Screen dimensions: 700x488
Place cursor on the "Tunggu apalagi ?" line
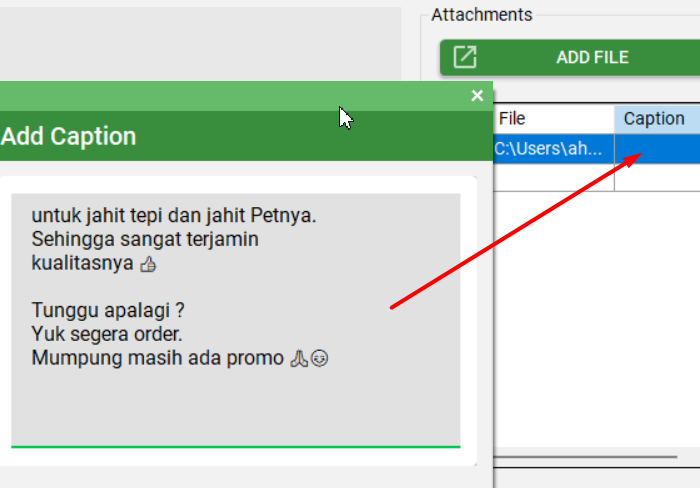point(108,310)
